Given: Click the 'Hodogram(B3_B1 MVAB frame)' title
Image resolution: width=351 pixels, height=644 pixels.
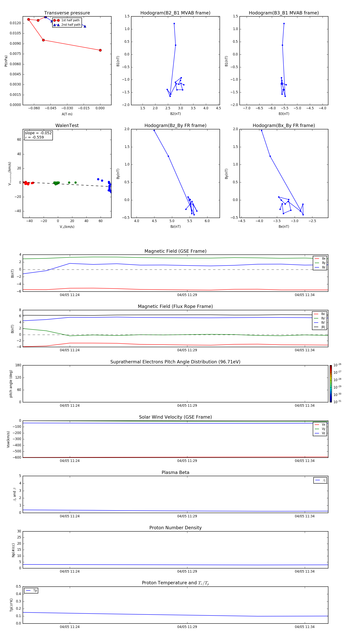Looking at the screenshot, I should click(x=284, y=13).
